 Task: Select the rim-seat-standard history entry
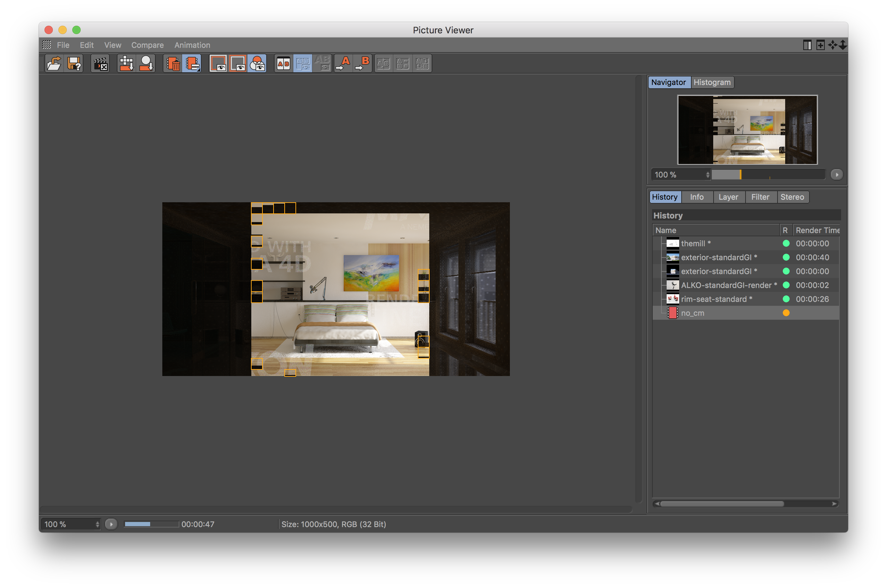coord(716,299)
